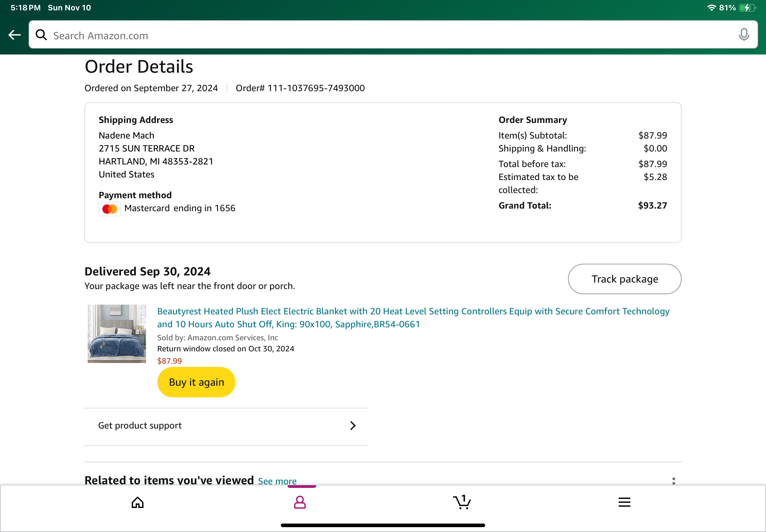Tap the home indicator bar
766x532 pixels.
383,525
